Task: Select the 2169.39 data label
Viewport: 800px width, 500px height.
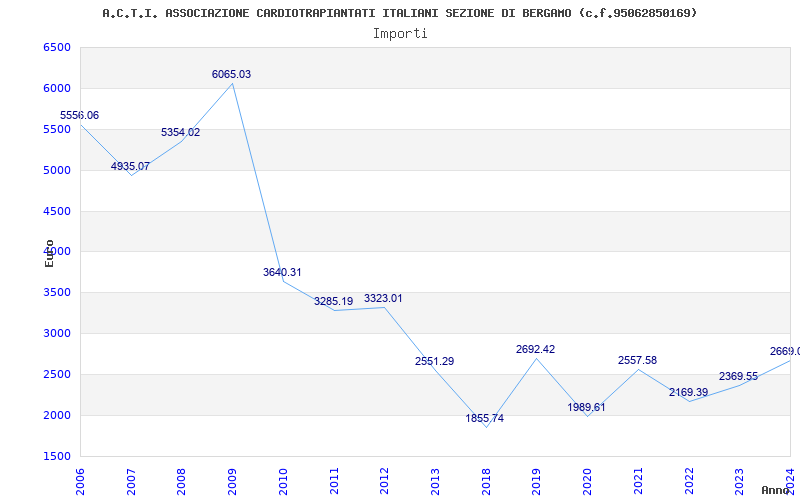Action: [x=688, y=392]
